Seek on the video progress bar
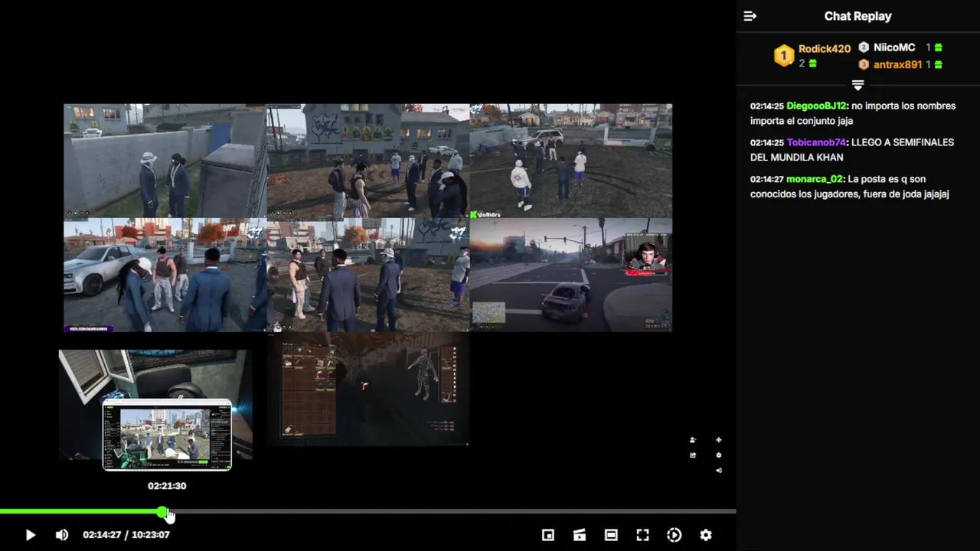 [x=367, y=511]
